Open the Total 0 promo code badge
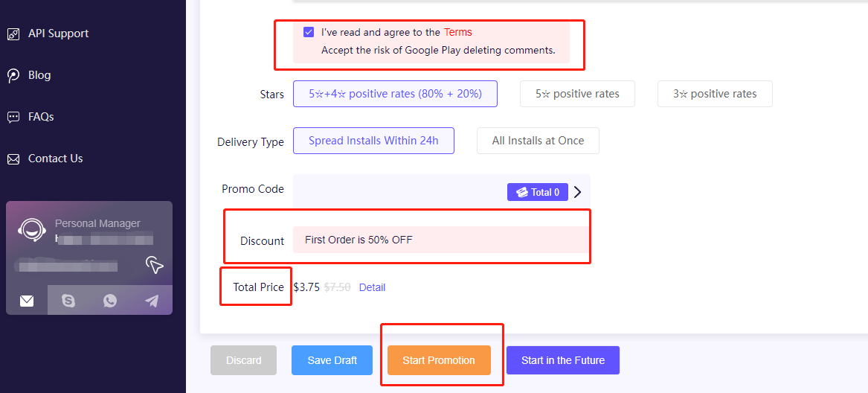The height and width of the screenshot is (393, 868). [538, 192]
